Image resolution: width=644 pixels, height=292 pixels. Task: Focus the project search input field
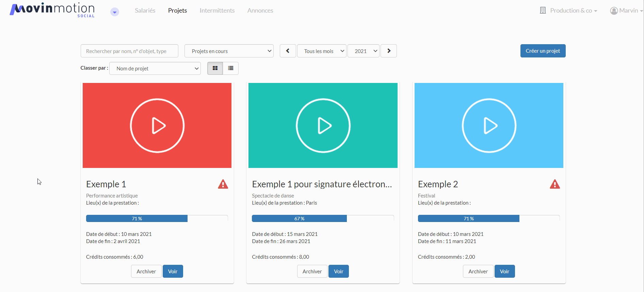[129, 51]
